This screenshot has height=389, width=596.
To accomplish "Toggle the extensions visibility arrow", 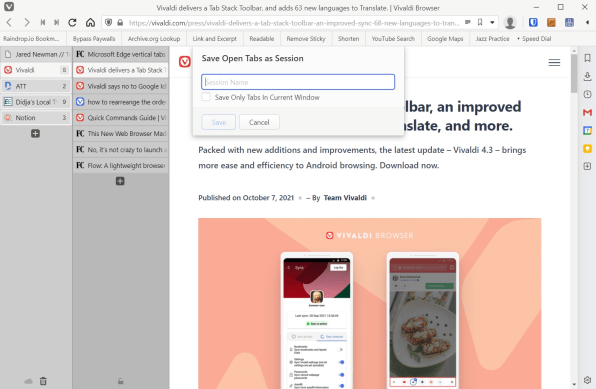I will click(587, 23).
